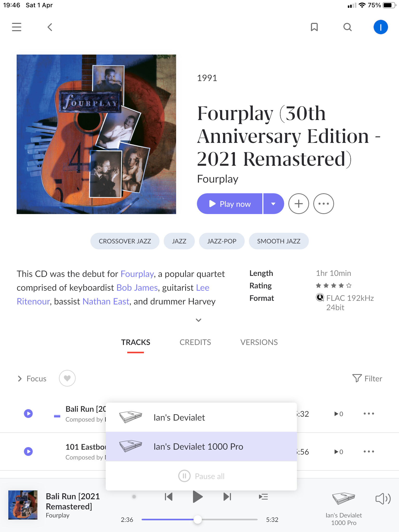Open the Bob James artist link
This screenshot has height=532, width=399.
pyautogui.click(x=137, y=288)
